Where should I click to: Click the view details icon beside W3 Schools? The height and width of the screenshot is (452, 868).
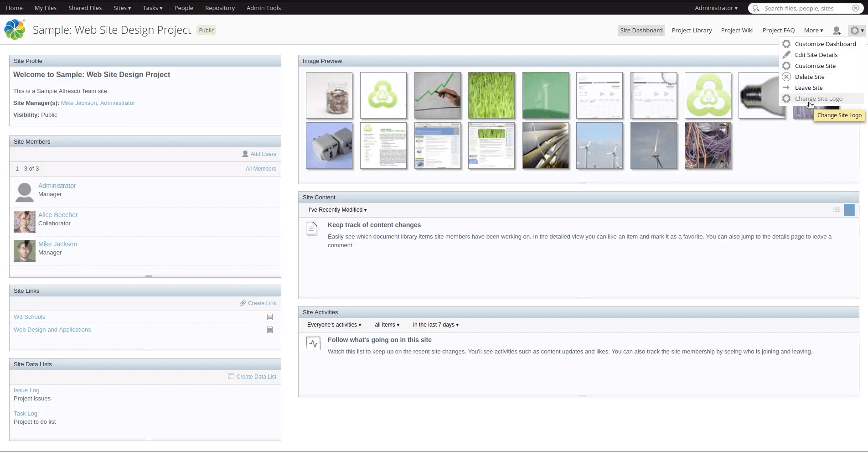click(x=270, y=317)
